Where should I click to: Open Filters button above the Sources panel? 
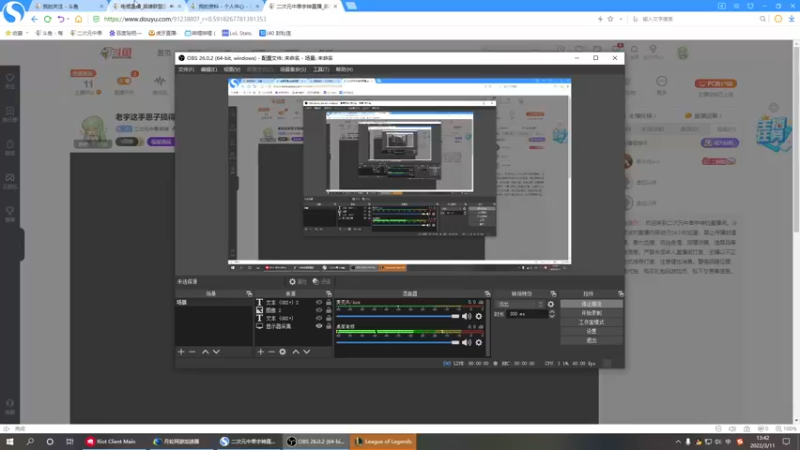tap(322, 282)
